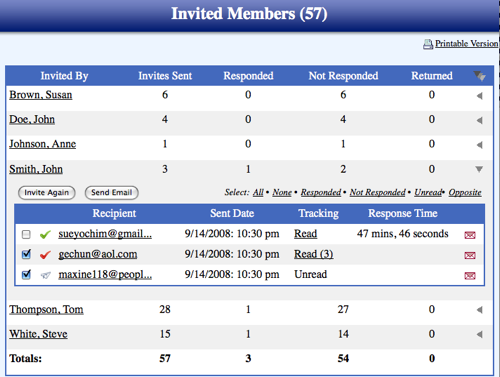
Task: Click the green checkmark status icon
Action: pyautogui.click(x=45, y=235)
